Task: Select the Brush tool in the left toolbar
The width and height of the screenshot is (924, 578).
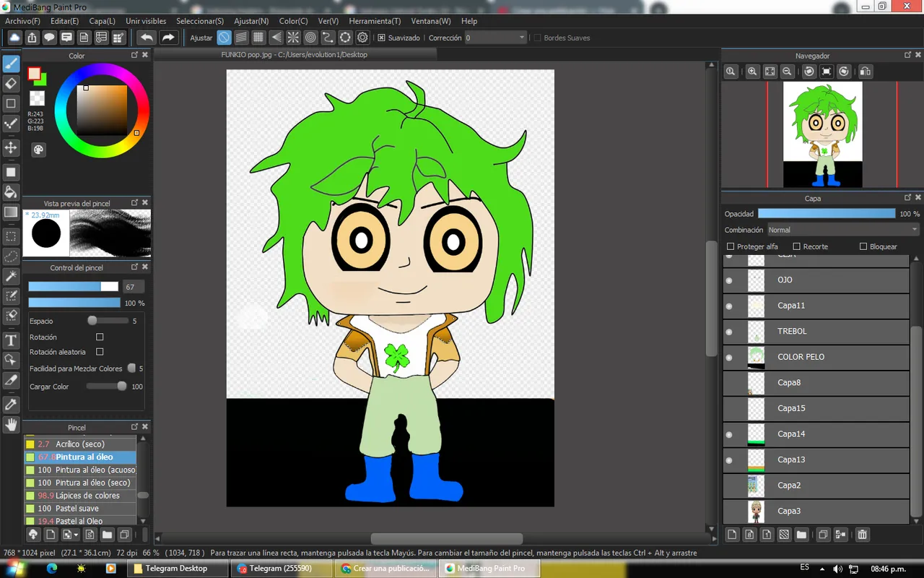Action: 11,64
